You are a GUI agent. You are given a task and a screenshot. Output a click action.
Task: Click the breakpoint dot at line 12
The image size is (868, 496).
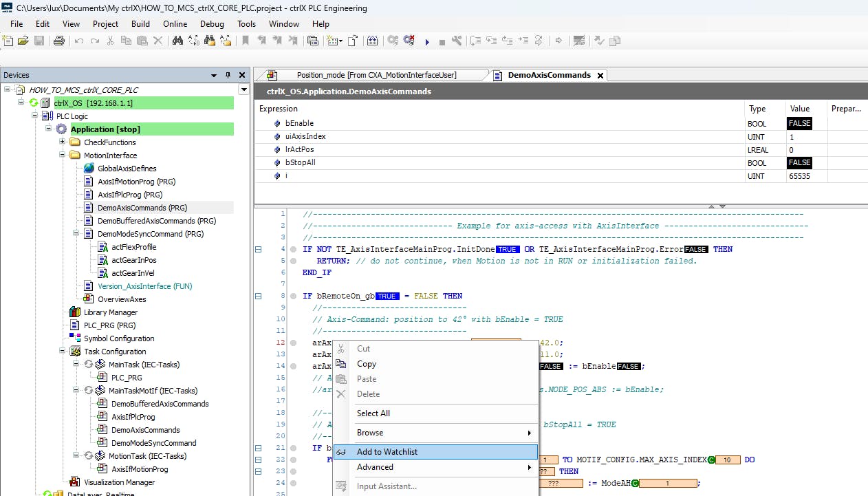click(x=294, y=343)
